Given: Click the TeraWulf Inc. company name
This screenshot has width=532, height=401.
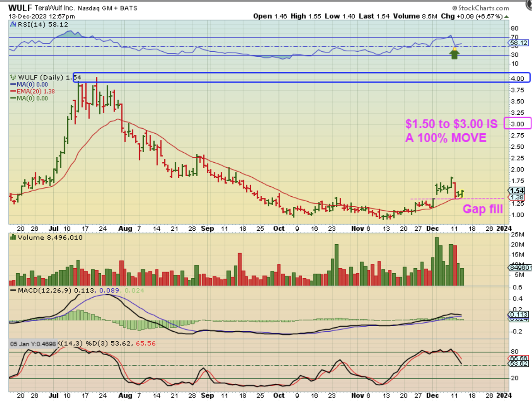Looking at the screenshot, I should (55, 8).
